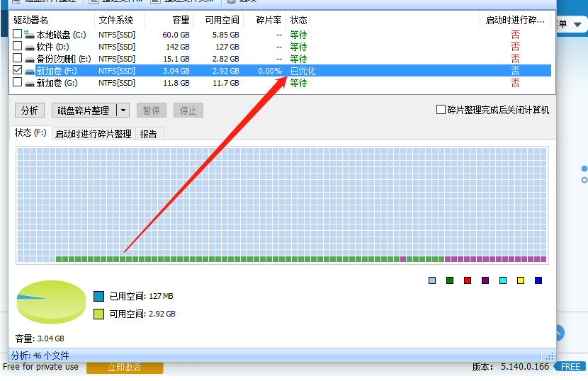Click the drive icon of 新加卷 (F:)
Image resolution: width=588 pixels, height=381 pixels.
pyautogui.click(x=30, y=72)
